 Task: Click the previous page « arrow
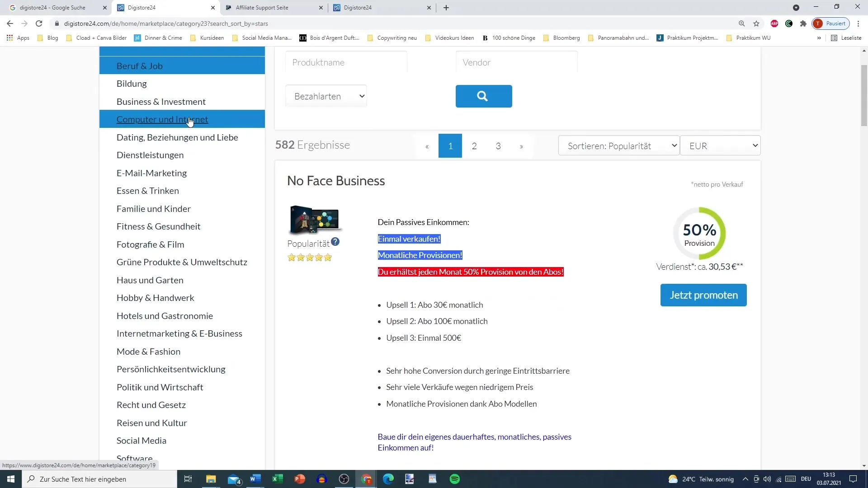tap(427, 145)
